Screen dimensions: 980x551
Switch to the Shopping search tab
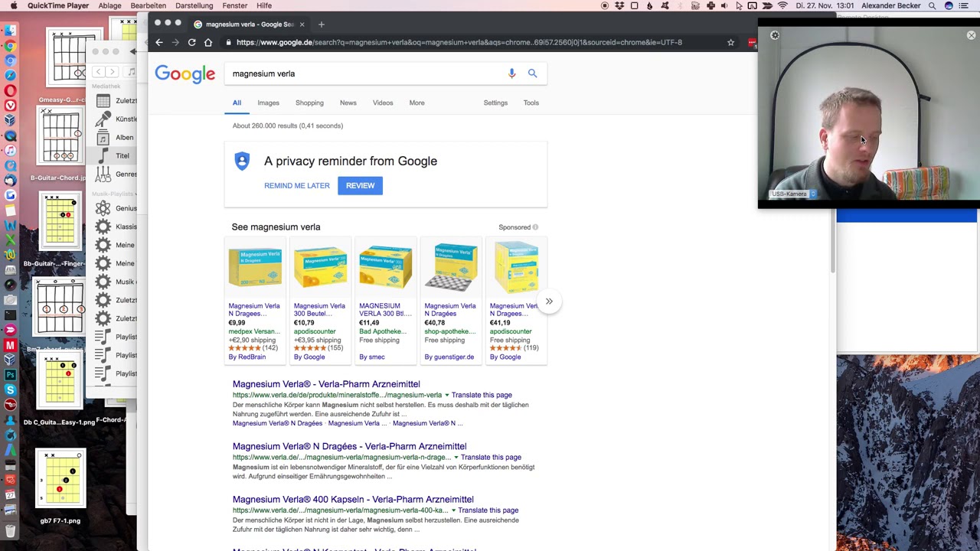point(309,103)
